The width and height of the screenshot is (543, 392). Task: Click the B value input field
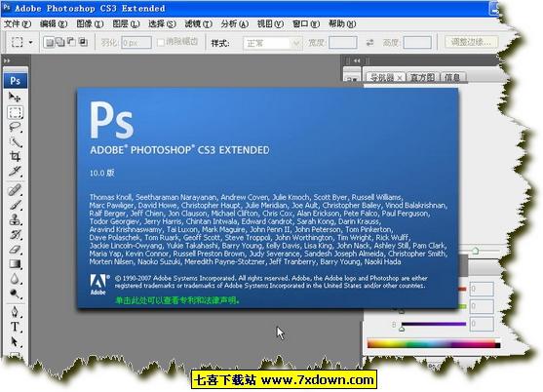[x=482, y=324]
